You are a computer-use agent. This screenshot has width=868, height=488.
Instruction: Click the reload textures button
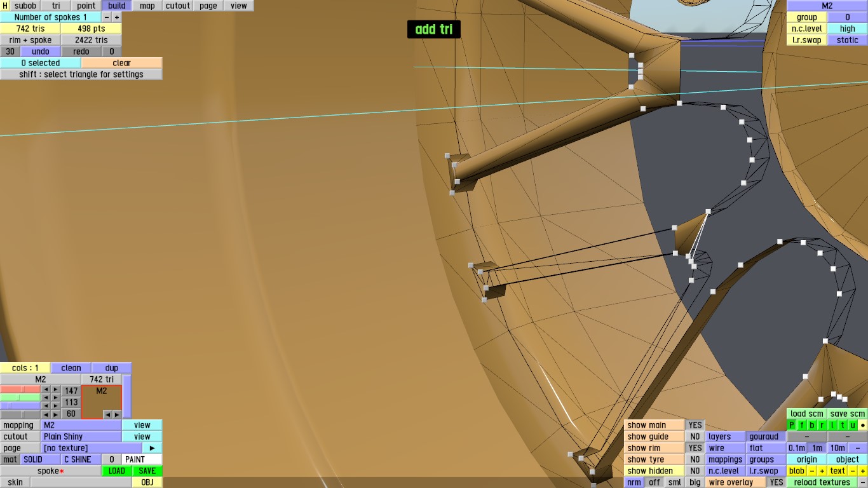[822, 482]
